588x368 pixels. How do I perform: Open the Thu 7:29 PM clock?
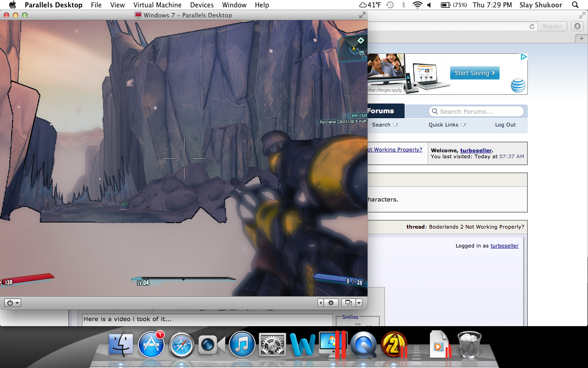[x=492, y=5]
